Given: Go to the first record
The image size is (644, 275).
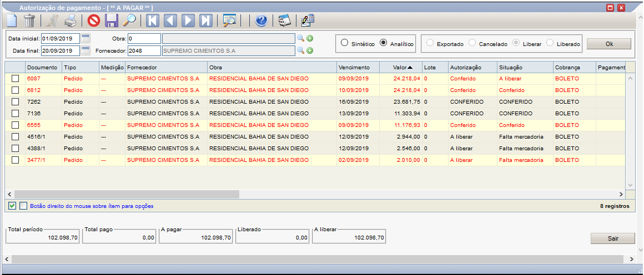Looking at the screenshot, I should pos(152,20).
